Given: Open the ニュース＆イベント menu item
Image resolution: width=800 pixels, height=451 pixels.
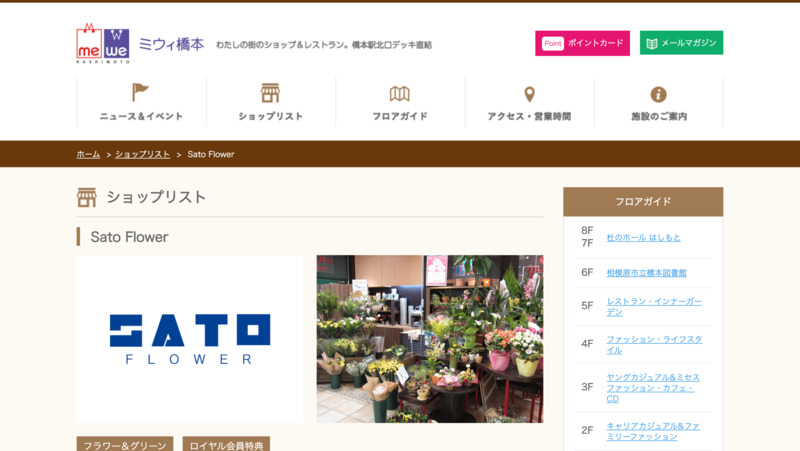Looking at the screenshot, I should pos(141,116).
